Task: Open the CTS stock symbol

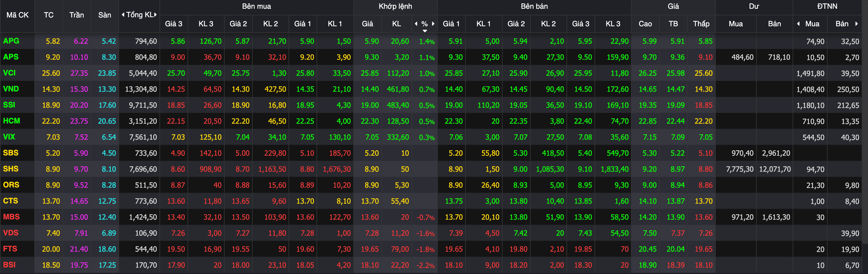Action: [11, 201]
